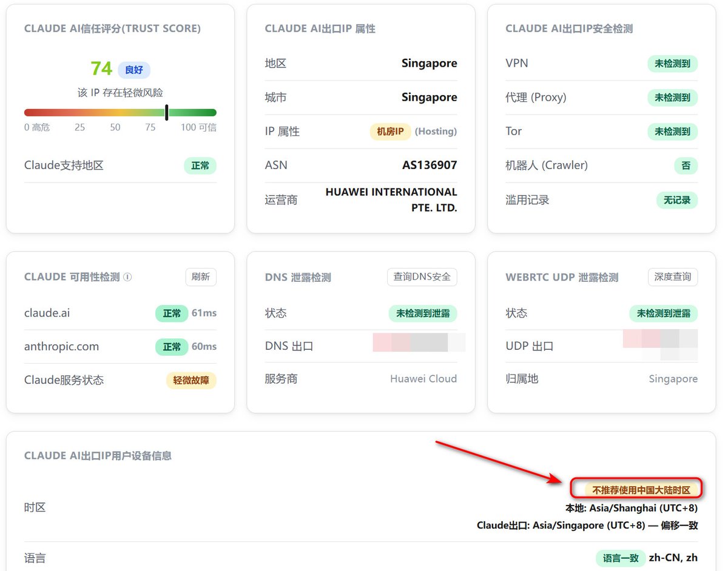Click the 正常 badge next to anthropic.com

point(172,347)
